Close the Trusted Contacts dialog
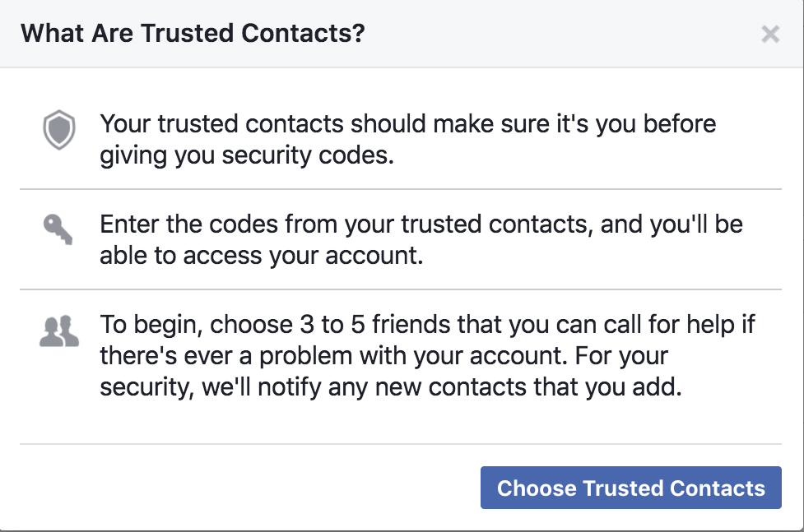 point(770,34)
